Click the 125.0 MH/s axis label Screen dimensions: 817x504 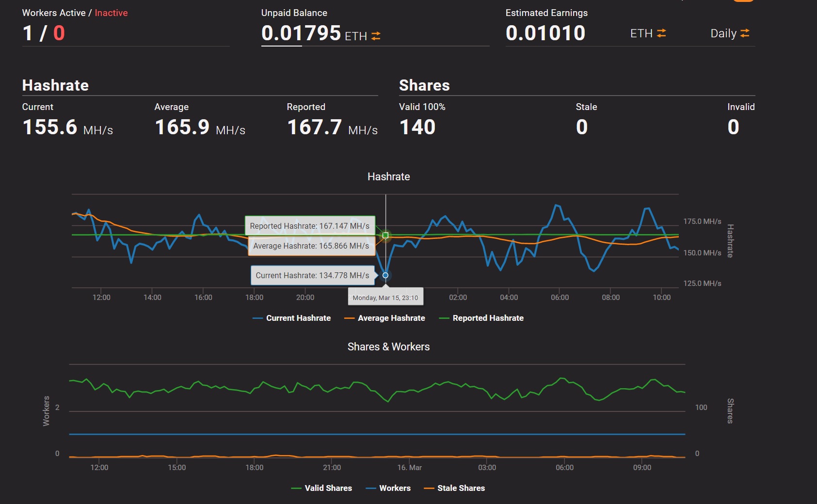click(702, 283)
